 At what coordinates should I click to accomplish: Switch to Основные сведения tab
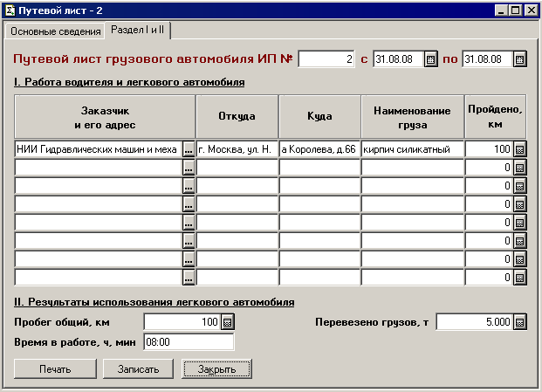coord(56,31)
